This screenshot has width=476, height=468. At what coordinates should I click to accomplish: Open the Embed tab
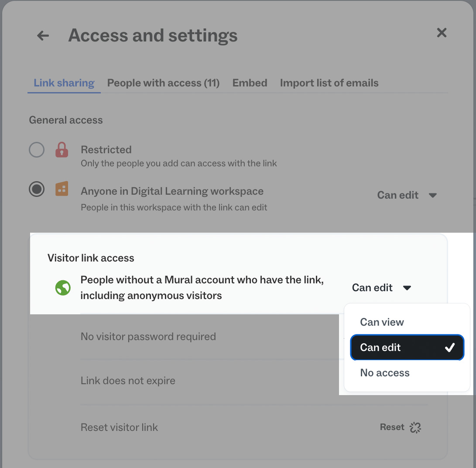click(x=250, y=83)
